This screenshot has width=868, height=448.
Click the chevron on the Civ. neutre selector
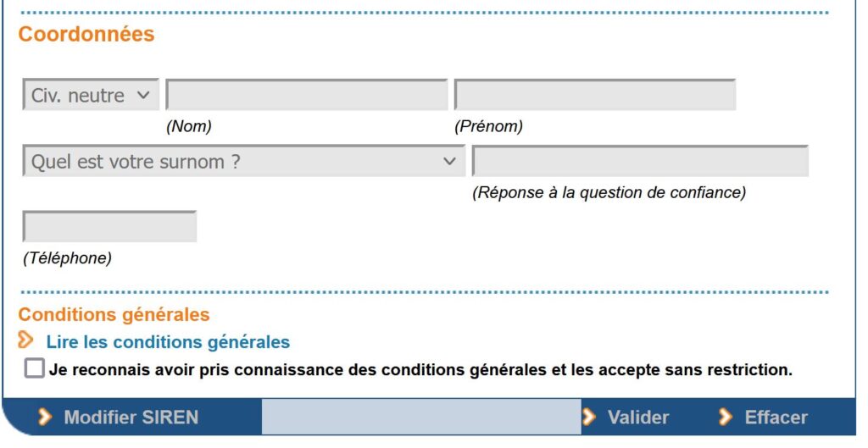click(x=142, y=96)
